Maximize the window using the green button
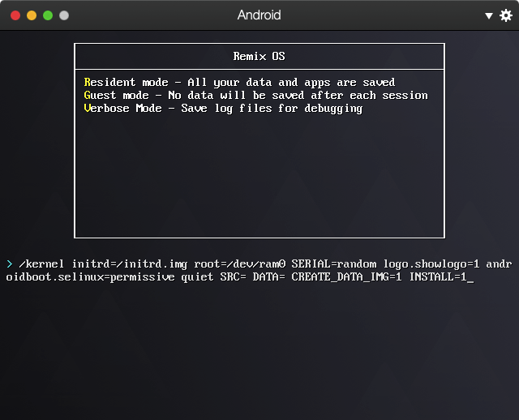The width and height of the screenshot is (519, 420). (x=48, y=15)
